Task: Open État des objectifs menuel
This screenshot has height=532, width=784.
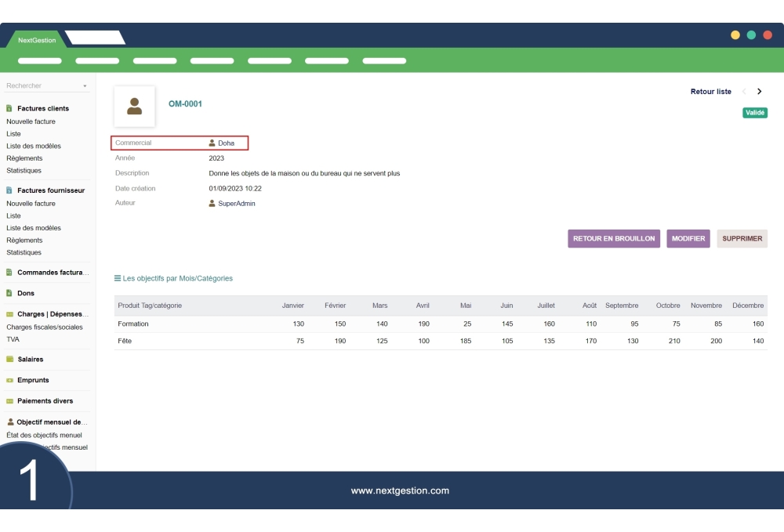Action: point(43,435)
